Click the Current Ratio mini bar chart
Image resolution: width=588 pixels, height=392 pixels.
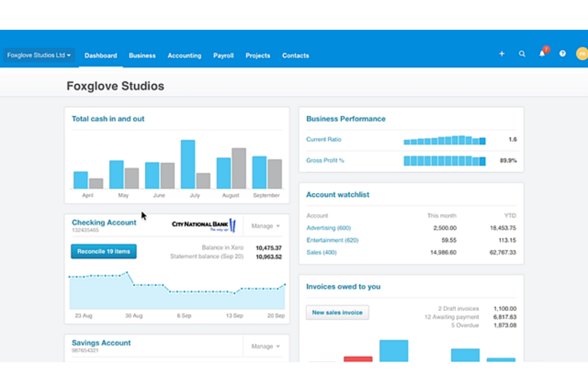[444, 141]
